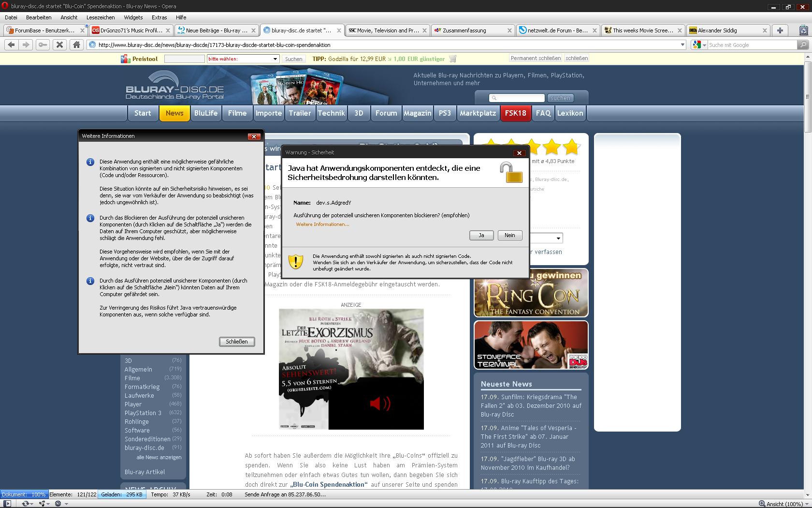This screenshot has width=812, height=508.
Task: Click the fifth rating star
Action: coord(571,147)
